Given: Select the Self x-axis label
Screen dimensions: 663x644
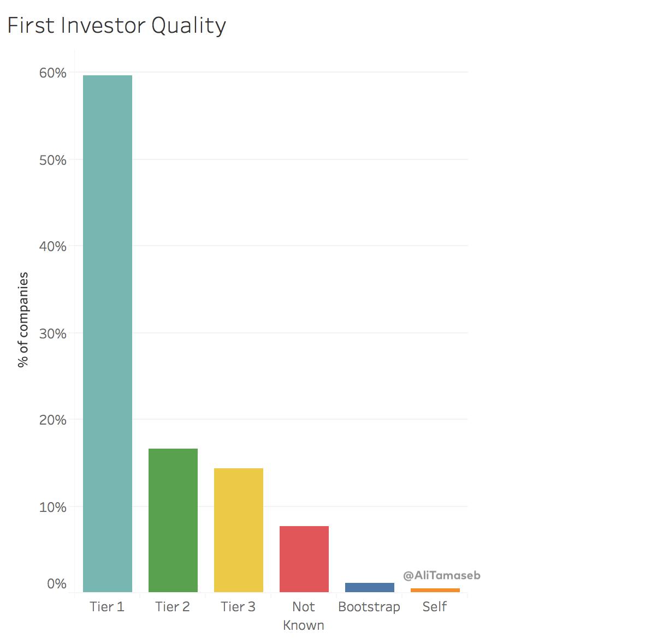Looking at the screenshot, I should (x=435, y=606).
